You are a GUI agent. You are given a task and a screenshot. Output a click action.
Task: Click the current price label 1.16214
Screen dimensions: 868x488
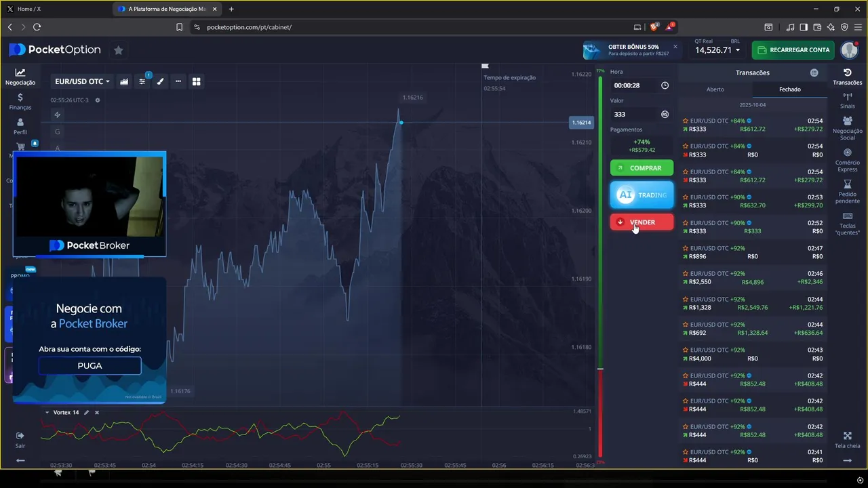581,123
